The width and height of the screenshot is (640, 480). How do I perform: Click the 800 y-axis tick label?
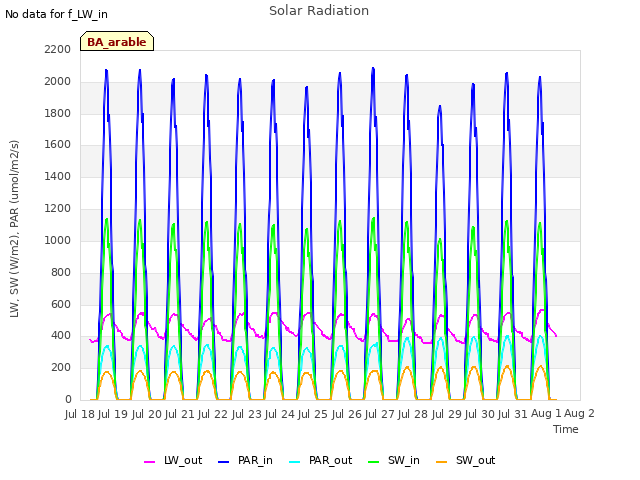tap(61, 272)
